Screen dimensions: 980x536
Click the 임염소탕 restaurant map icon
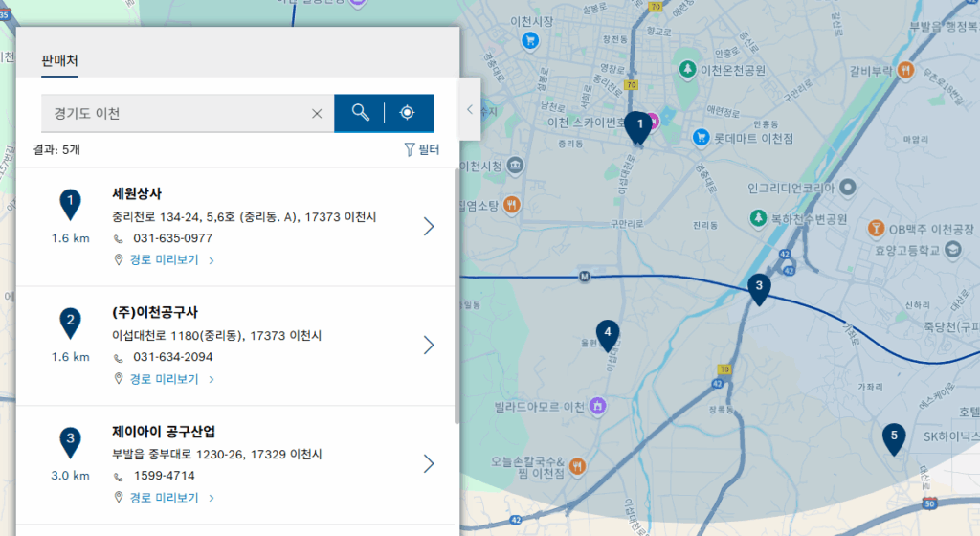click(x=511, y=204)
